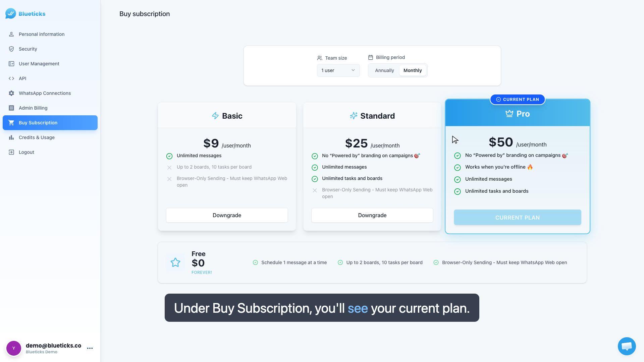Click the Buy subscription page heading
The width and height of the screenshot is (644, 362).
[x=145, y=14]
